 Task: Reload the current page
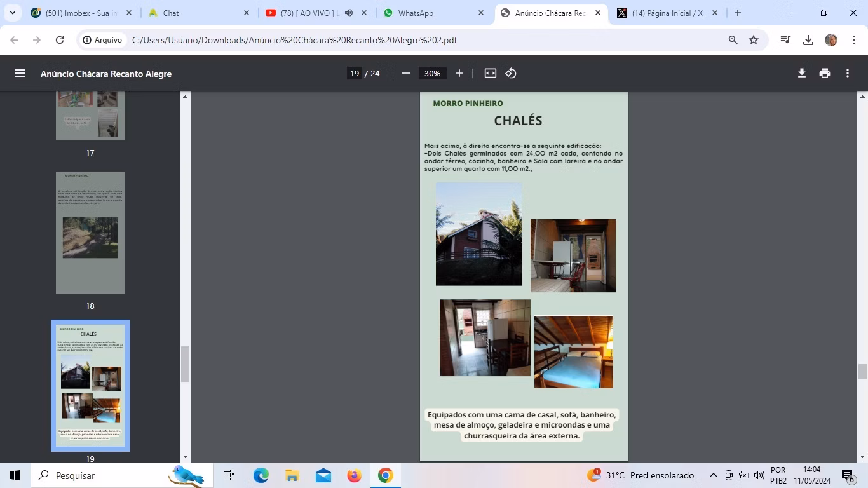click(60, 40)
